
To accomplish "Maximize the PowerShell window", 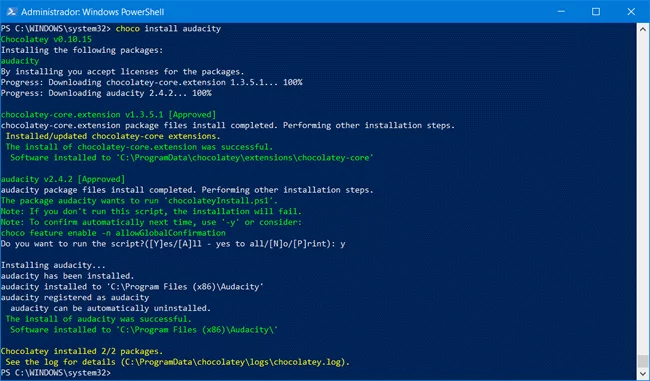I will (596, 12).
